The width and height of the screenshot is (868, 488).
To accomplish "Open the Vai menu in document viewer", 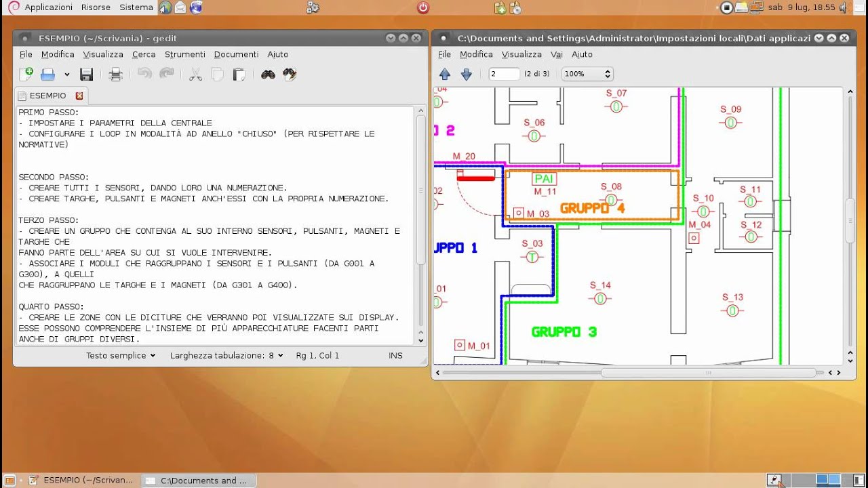I will coord(557,54).
